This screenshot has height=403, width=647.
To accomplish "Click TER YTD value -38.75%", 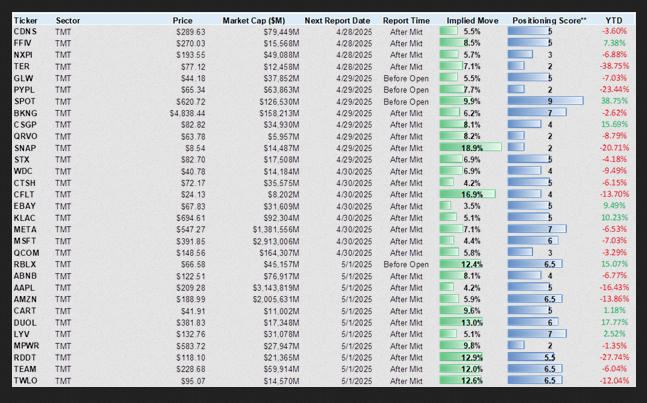I will coord(614,66).
